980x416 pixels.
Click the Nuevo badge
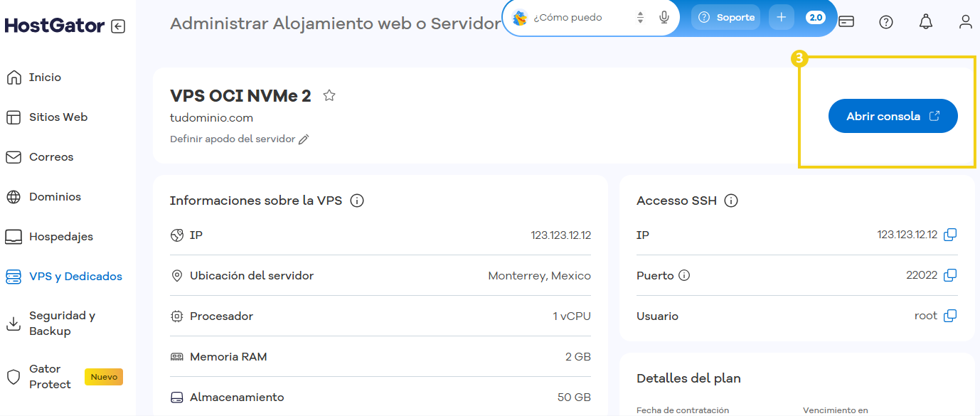(x=104, y=377)
